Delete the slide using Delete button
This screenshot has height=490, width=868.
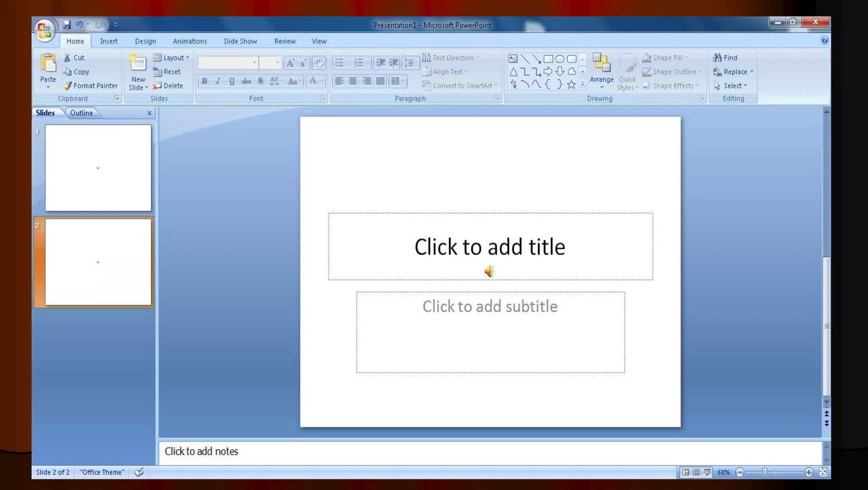coord(169,86)
